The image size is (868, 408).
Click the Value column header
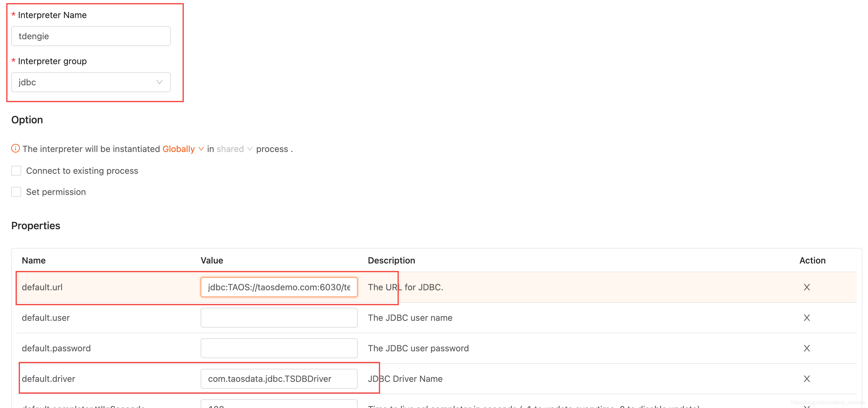(212, 260)
